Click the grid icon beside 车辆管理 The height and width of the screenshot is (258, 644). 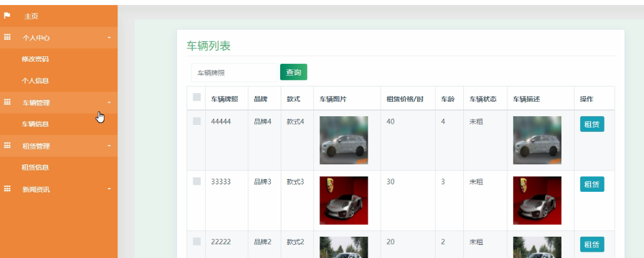tap(7, 102)
